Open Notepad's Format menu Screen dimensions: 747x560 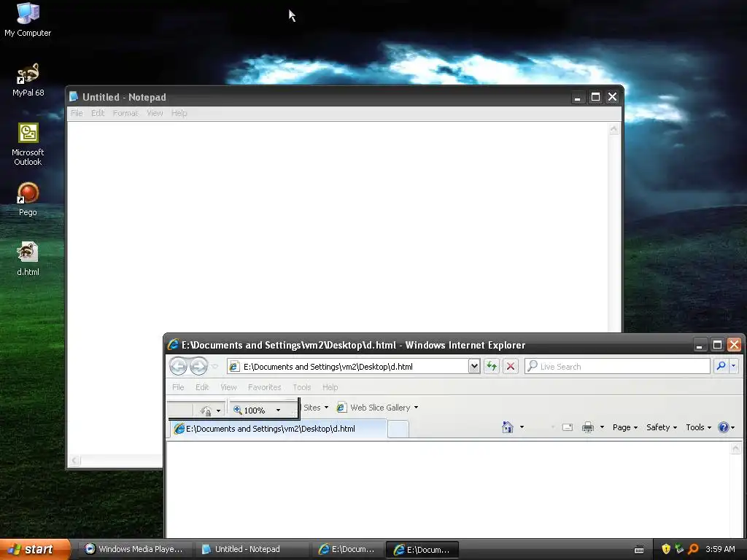click(125, 113)
